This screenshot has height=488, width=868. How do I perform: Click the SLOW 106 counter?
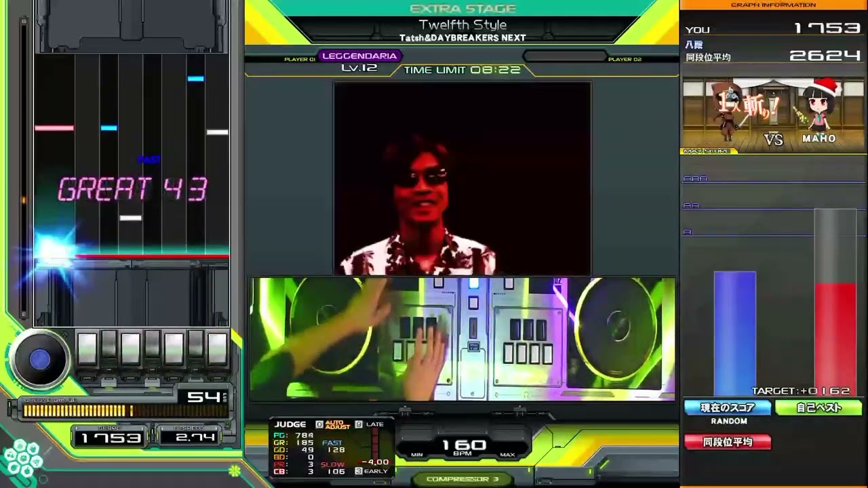(333, 468)
